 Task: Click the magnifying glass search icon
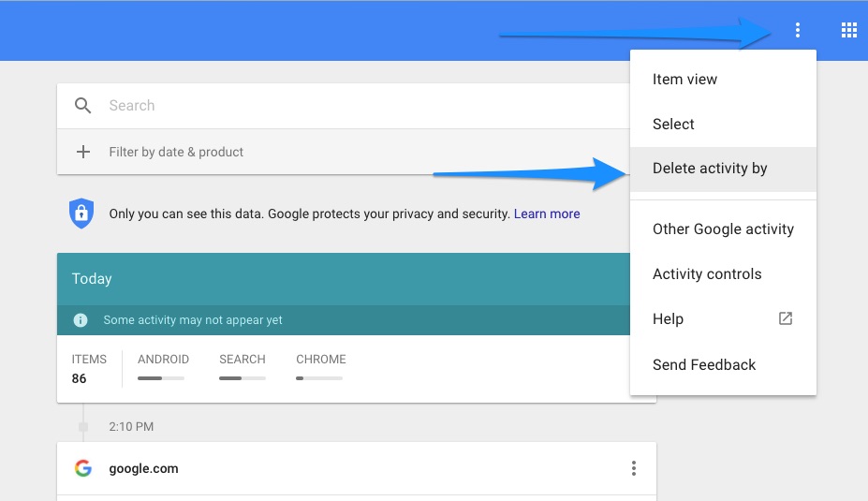[83, 106]
